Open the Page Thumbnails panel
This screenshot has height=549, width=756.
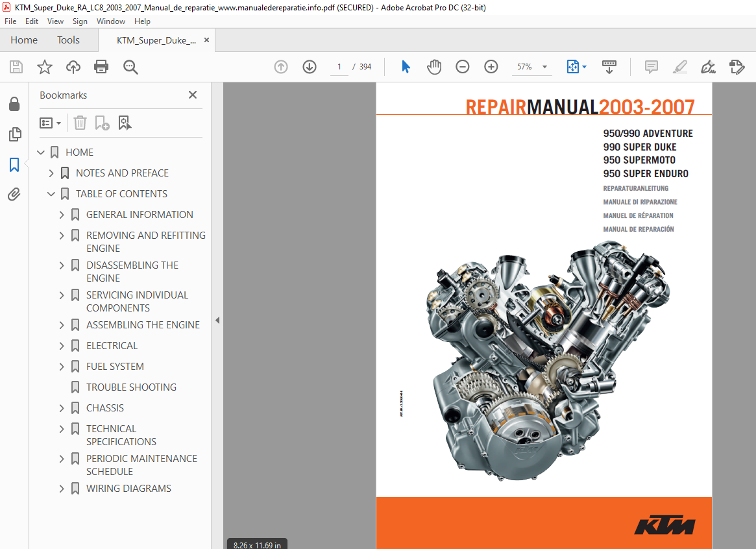(x=14, y=134)
